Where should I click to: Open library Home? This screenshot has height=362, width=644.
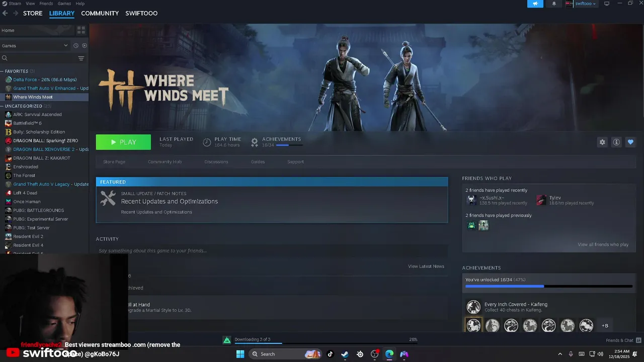(x=37, y=30)
